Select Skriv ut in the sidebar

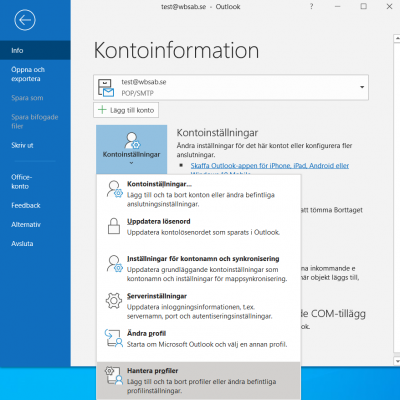coord(22,145)
